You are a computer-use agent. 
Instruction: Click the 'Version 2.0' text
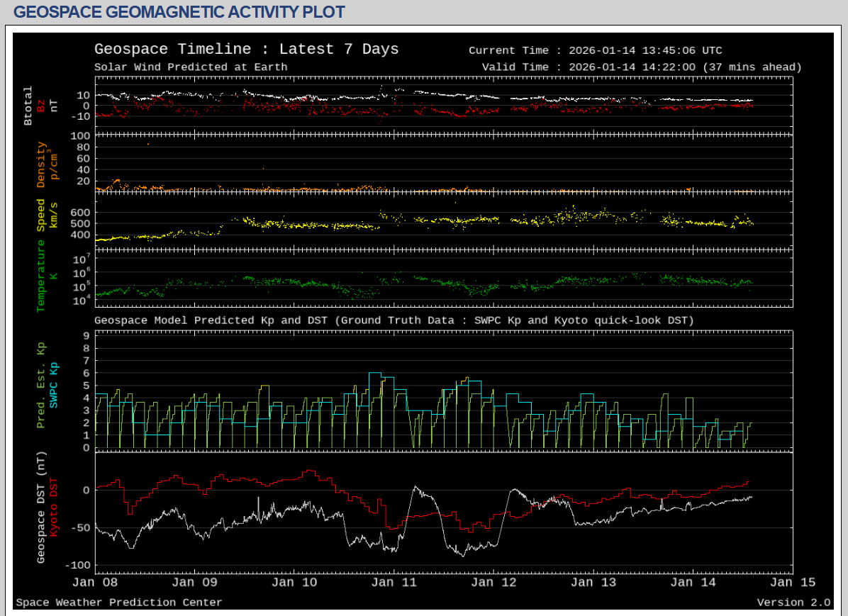tap(793, 603)
